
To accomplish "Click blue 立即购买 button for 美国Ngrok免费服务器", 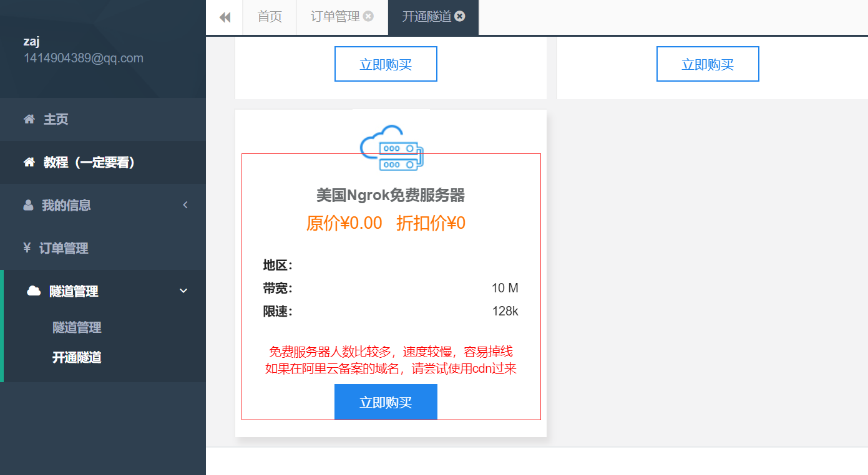I will point(386,402).
